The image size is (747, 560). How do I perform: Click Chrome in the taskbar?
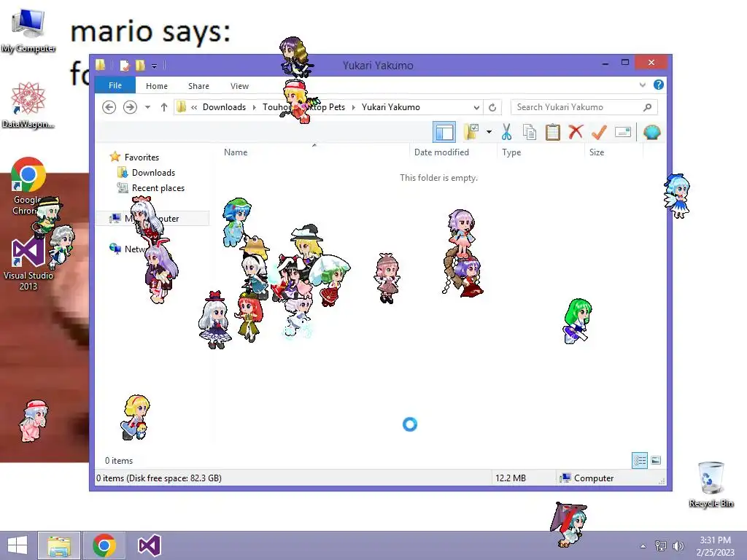(104, 545)
